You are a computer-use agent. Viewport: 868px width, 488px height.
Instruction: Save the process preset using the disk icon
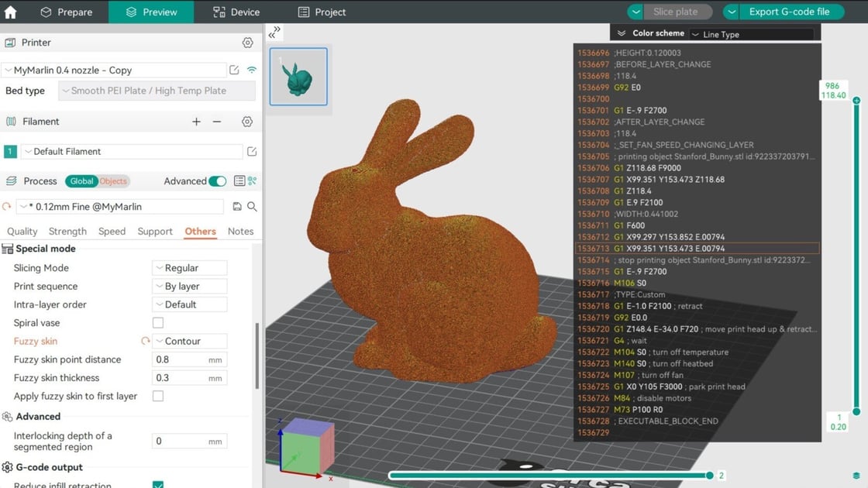click(x=236, y=207)
